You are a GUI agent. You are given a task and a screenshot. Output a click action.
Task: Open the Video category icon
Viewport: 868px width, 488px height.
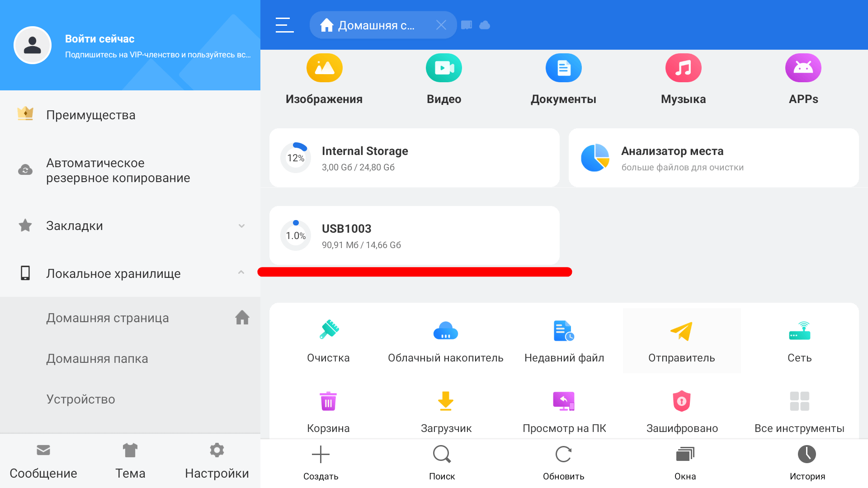[x=444, y=68]
